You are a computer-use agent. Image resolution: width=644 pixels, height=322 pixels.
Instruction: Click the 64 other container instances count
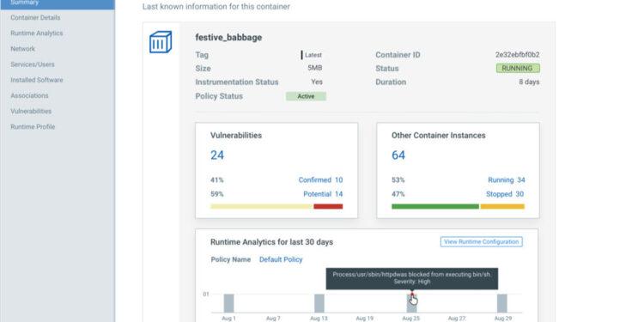point(398,155)
